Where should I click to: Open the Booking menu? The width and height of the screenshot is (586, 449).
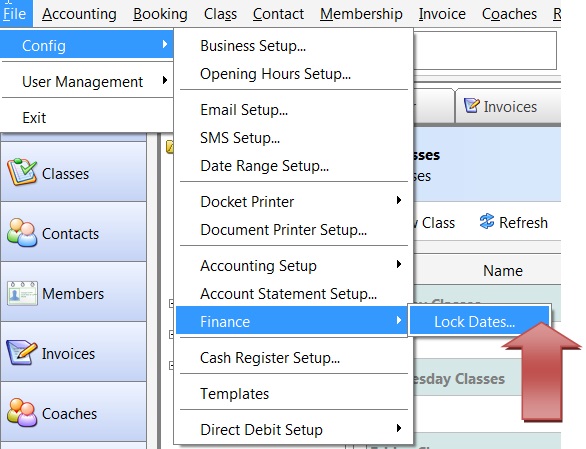pyautogui.click(x=160, y=14)
